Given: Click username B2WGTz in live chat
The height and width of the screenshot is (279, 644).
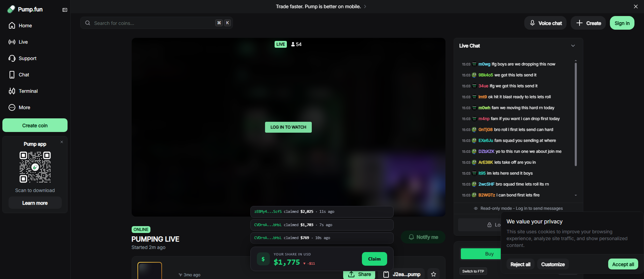Looking at the screenshot, I should (x=487, y=195).
